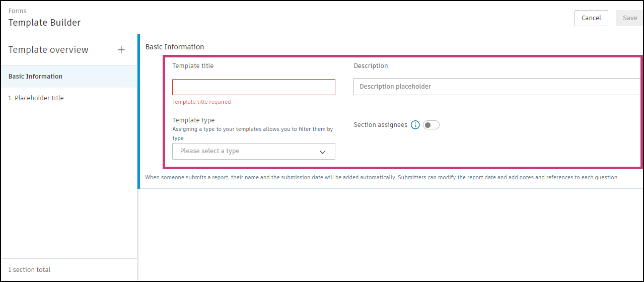Screen dimensions: 644x282
Task: Click the Basic Information header in the main panel
Action: pos(175,47)
